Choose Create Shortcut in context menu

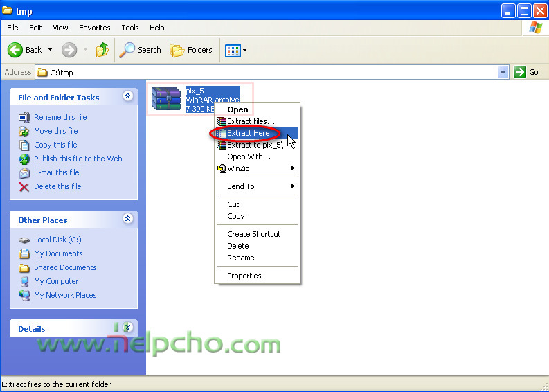coord(257,234)
